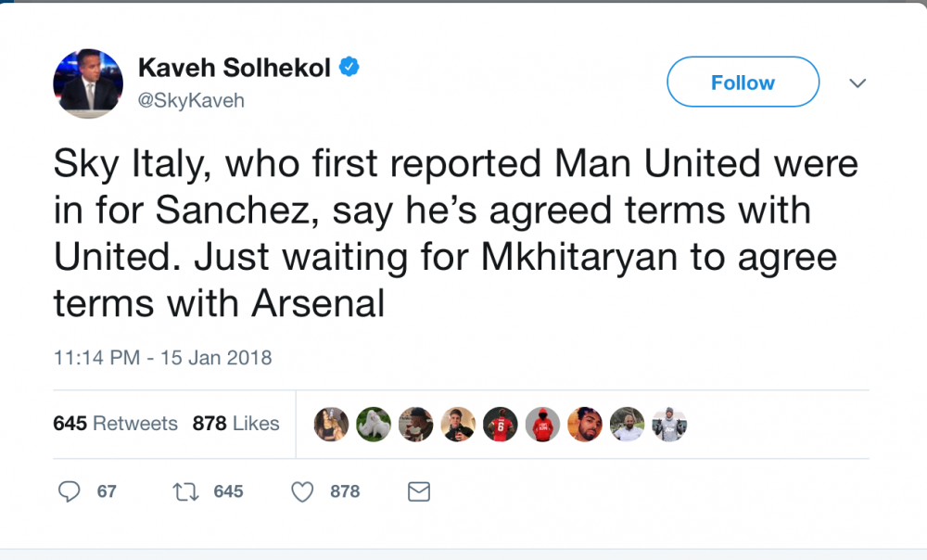Click the 878 count beside the heart
The height and width of the screenshot is (560, 927).
click(x=345, y=491)
